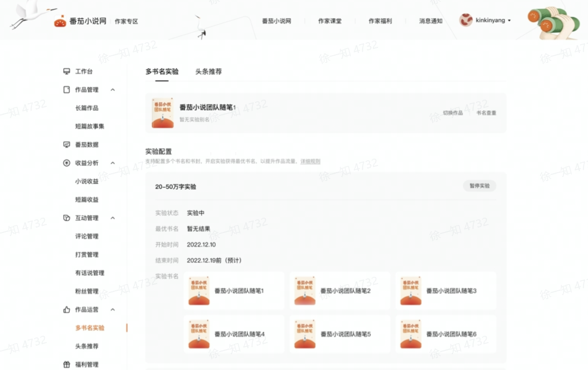Click the 工作台 monitor icon in sidebar
Viewport: 588px width, 370px height.
[67, 71]
